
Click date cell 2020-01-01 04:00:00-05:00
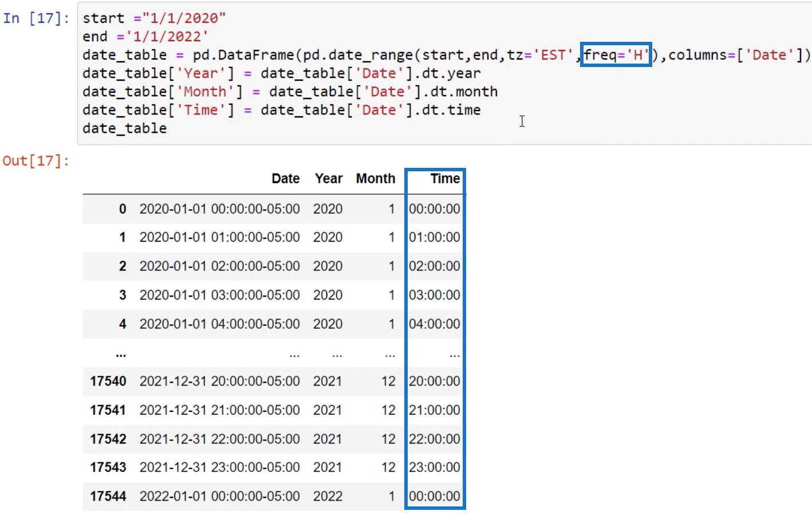(x=220, y=324)
